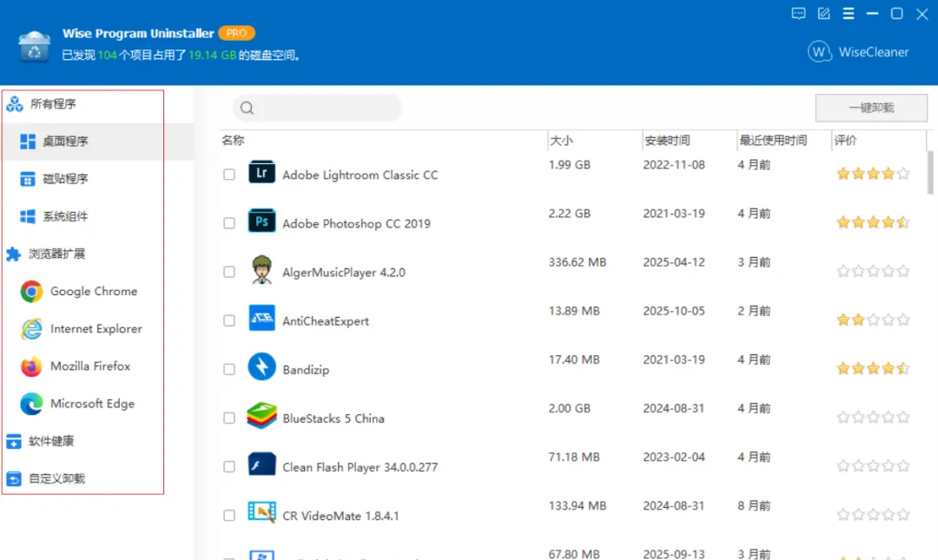Viewport: 938px width, 560px height.
Task: Select the CR VideoMate 1.8.4.1 name
Action: (340, 517)
